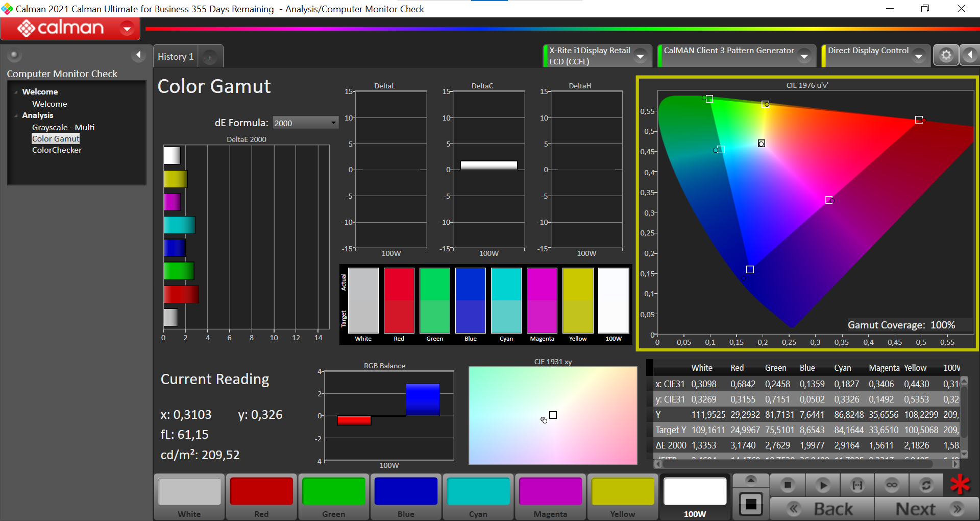The height and width of the screenshot is (521, 980).
Task: Start reading with the play icon
Action: [x=822, y=485]
